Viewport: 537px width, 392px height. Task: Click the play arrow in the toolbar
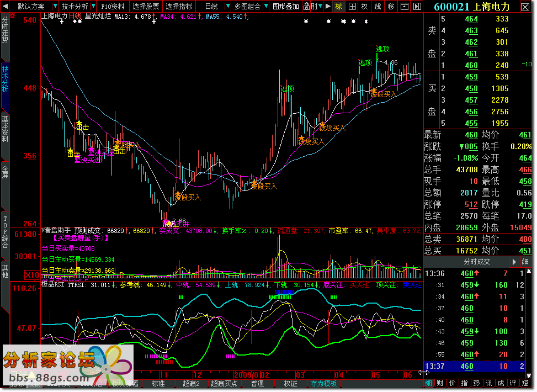328,6
